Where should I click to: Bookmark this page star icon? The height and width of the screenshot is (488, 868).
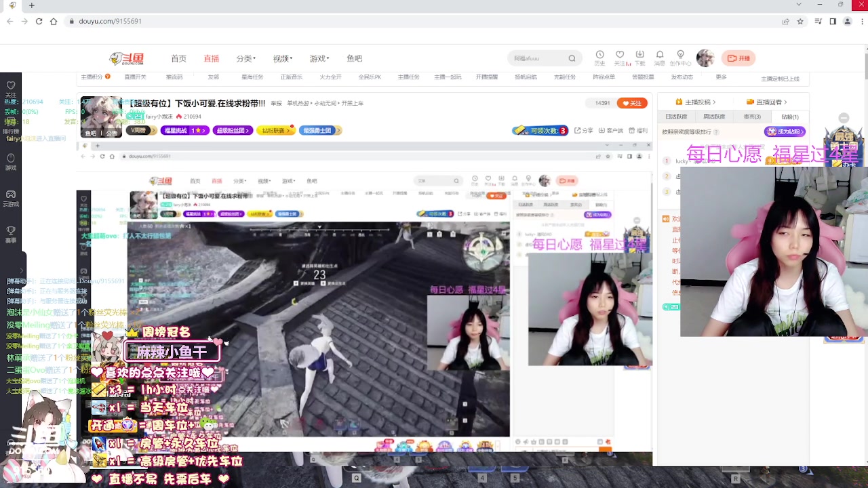pos(800,21)
